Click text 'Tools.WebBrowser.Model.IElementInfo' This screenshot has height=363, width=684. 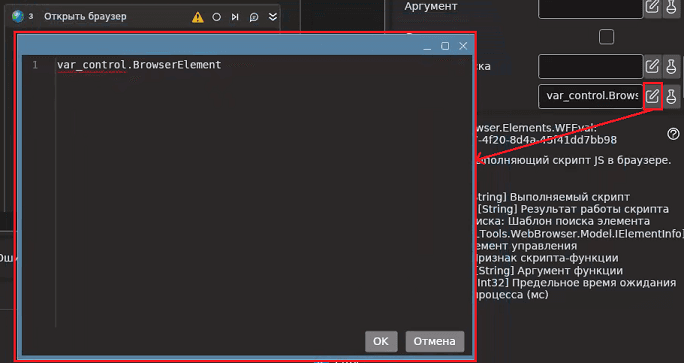tap(581, 234)
